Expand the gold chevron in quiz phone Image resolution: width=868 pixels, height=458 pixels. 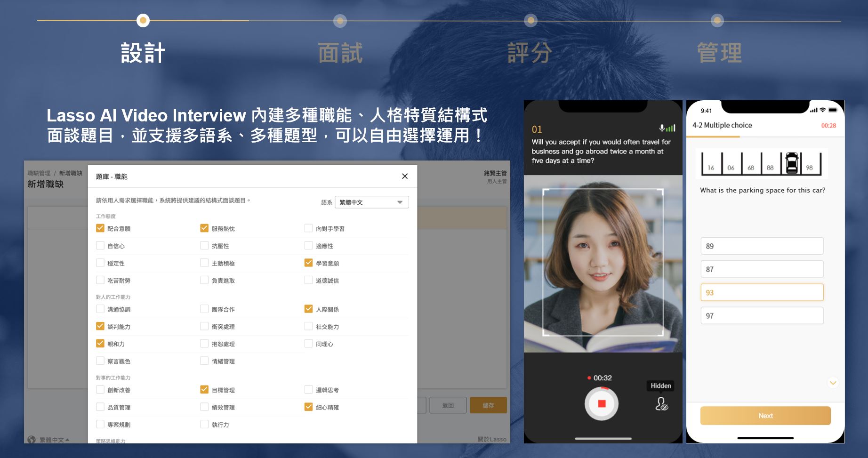point(833,383)
